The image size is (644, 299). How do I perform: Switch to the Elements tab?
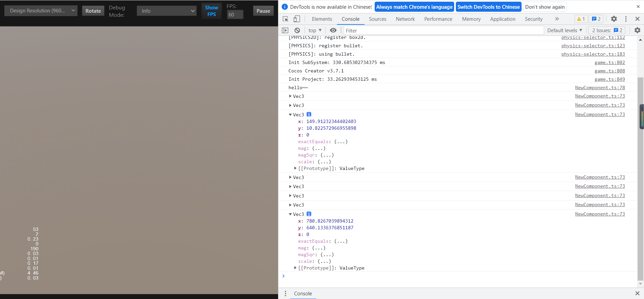pyautogui.click(x=322, y=19)
